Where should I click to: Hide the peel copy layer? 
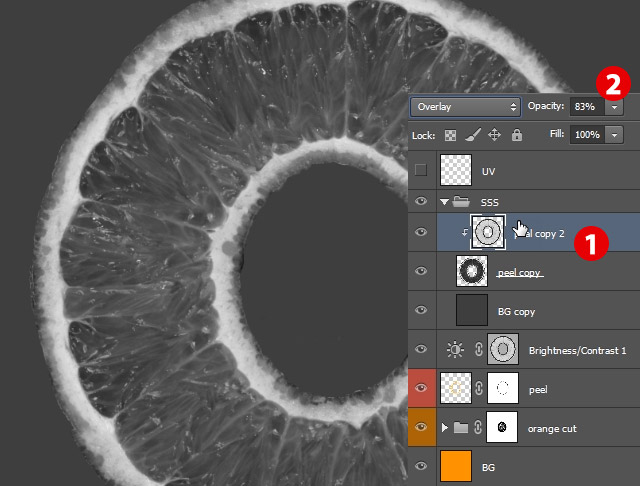[421, 271]
